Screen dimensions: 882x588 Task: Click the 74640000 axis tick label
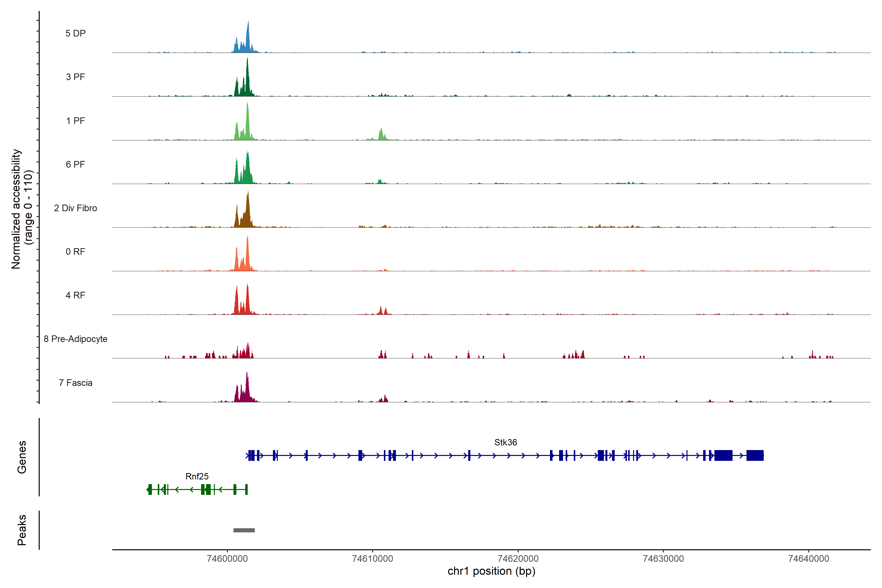pyautogui.click(x=808, y=559)
